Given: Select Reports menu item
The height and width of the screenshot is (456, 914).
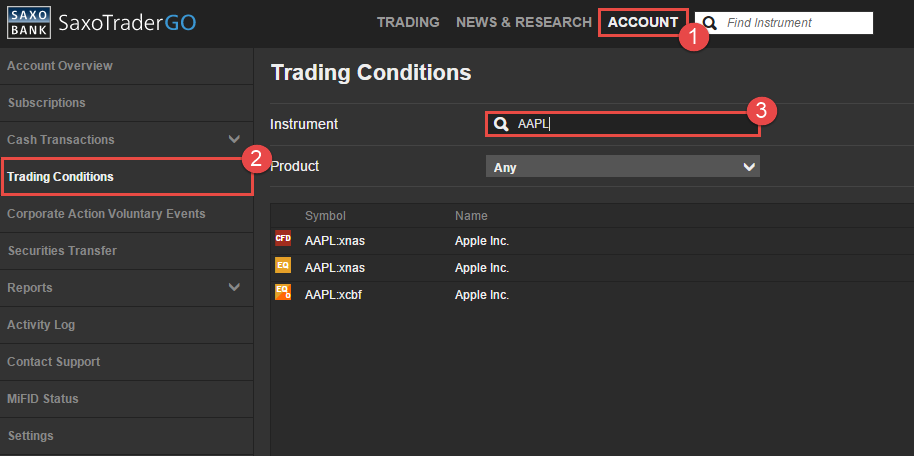Looking at the screenshot, I should 126,288.
